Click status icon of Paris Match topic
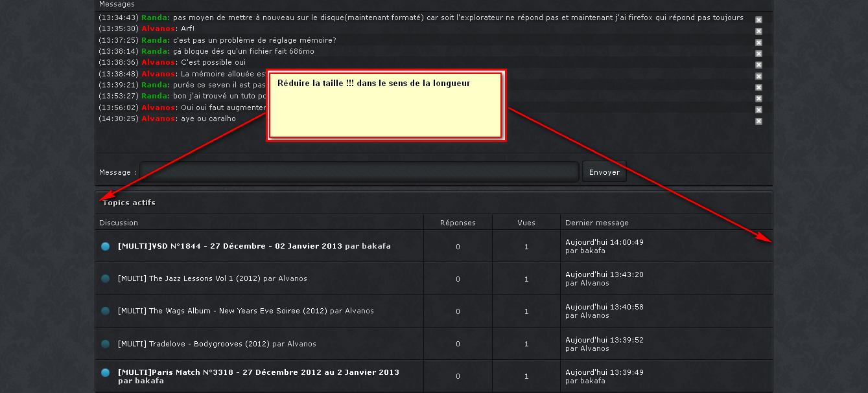The height and width of the screenshot is (393, 868). 106,372
